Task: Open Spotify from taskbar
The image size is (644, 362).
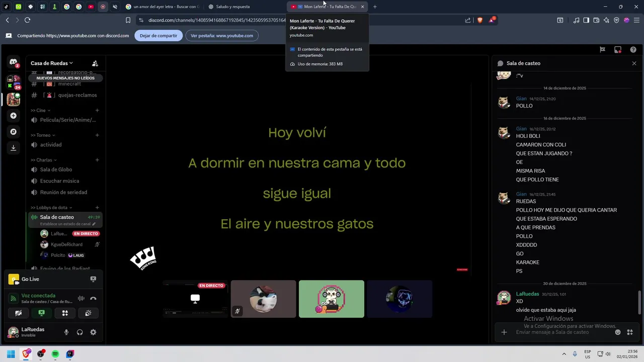Action: point(55,354)
